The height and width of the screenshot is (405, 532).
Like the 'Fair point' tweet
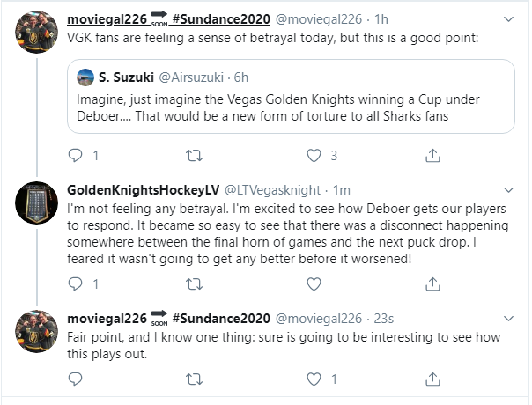click(x=313, y=379)
